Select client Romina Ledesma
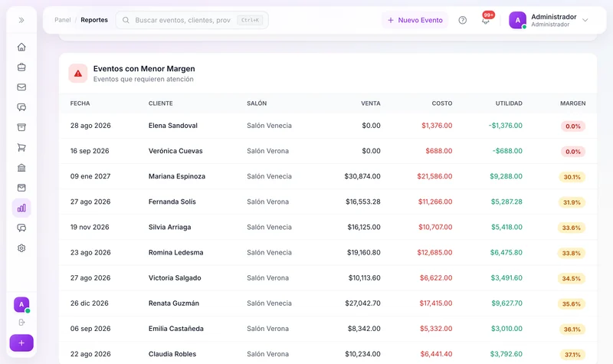 pos(176,253)
